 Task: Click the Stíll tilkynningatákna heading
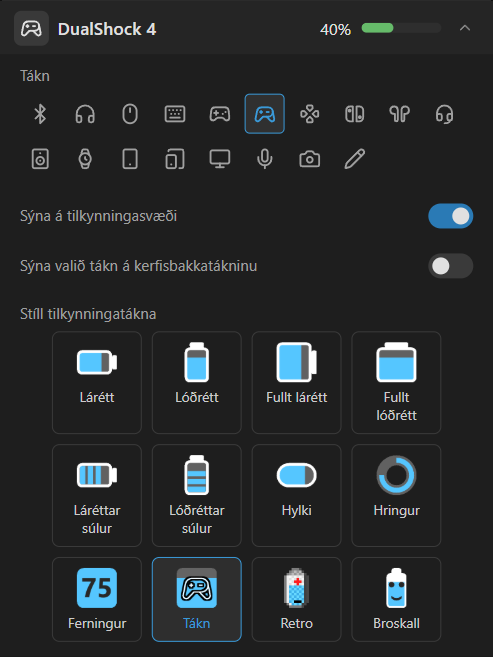tap(88, 314)
